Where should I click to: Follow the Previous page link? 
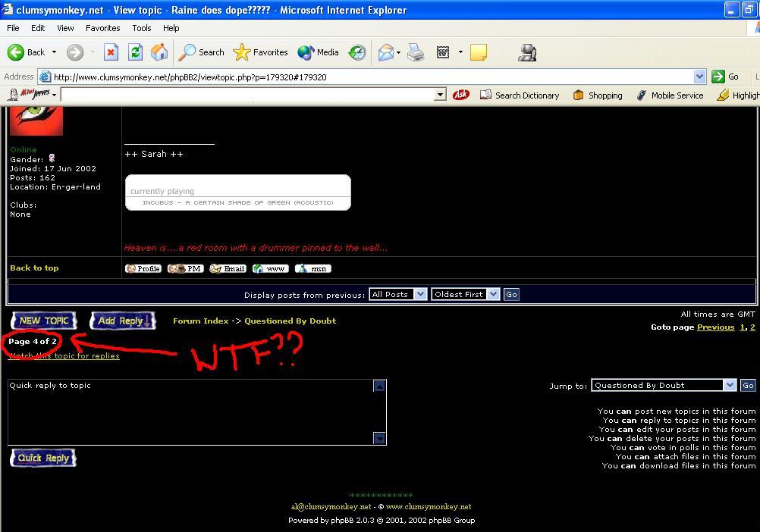tap(715, 327)
